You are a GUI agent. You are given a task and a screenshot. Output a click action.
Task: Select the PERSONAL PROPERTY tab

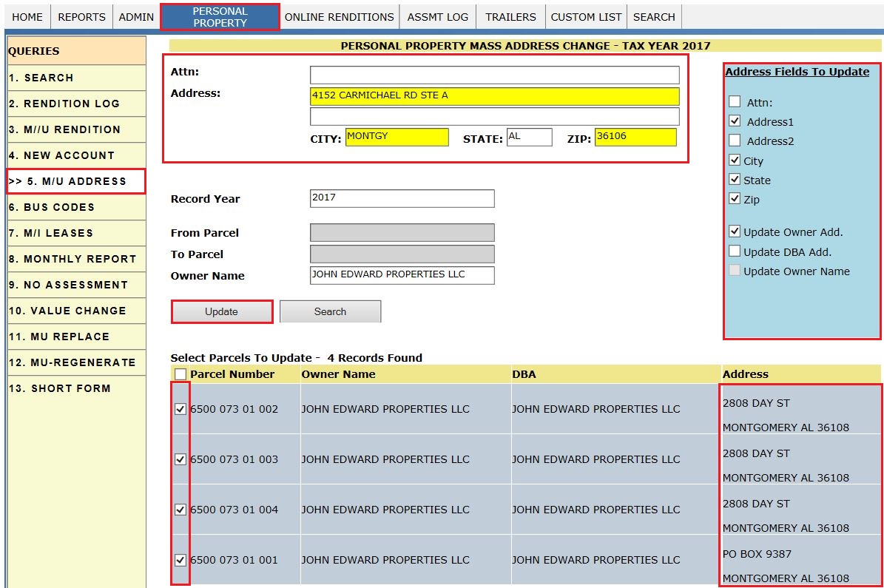click(220, 17)
